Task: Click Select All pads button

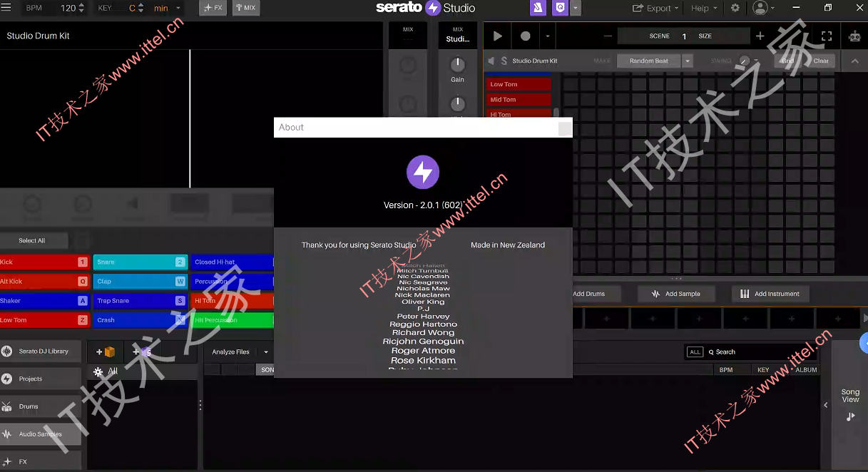Action: (32, 240)
